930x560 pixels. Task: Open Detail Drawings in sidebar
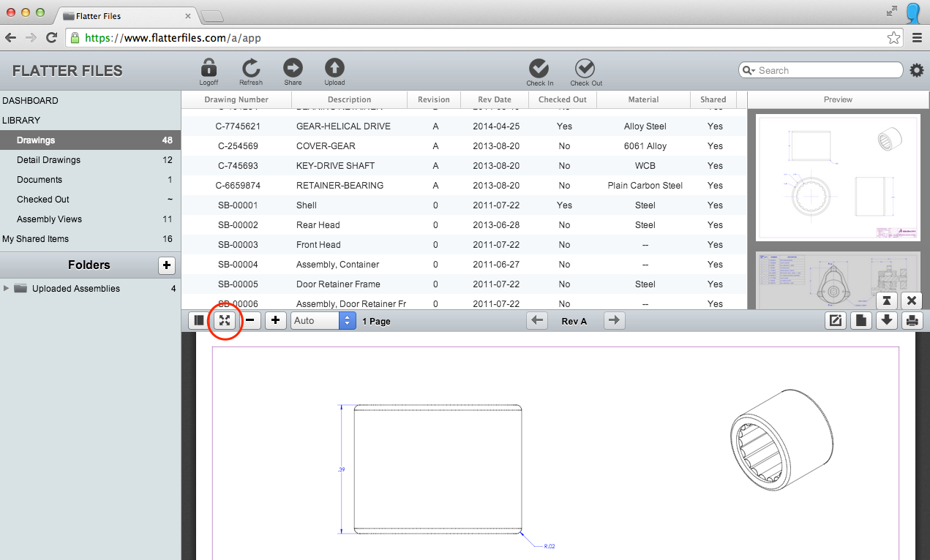pyautogui.click(x=90, y=160)
